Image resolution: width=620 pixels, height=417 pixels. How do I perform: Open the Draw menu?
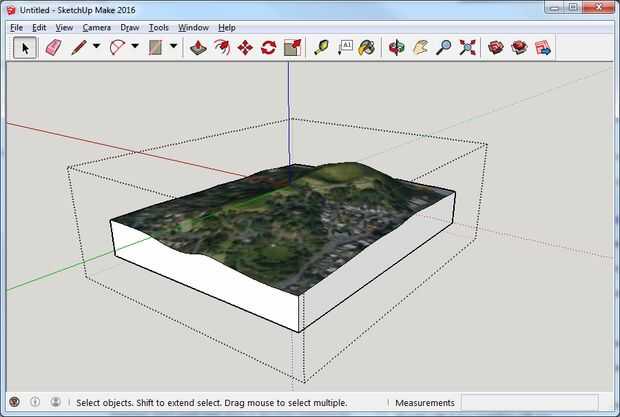[x=130, y=28]
